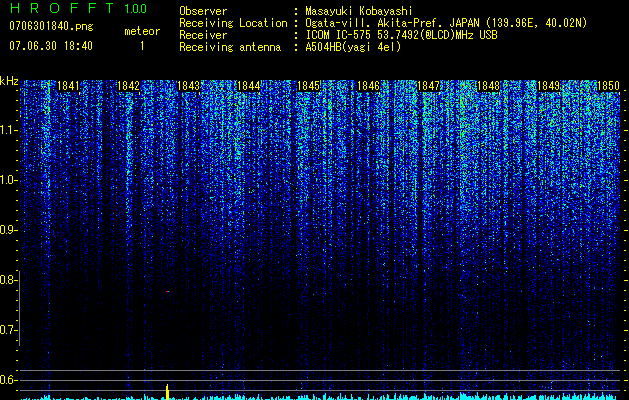Click the "meteor" label
This screenshot has width=629, height=400.
[142, 31]
